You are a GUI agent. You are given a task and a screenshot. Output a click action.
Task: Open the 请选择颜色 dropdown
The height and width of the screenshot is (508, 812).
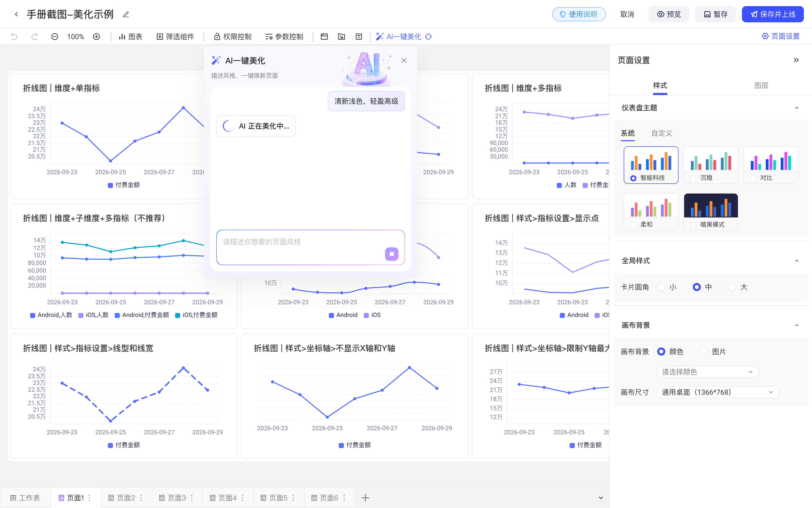pyautogui.click(x=707, y=372)
